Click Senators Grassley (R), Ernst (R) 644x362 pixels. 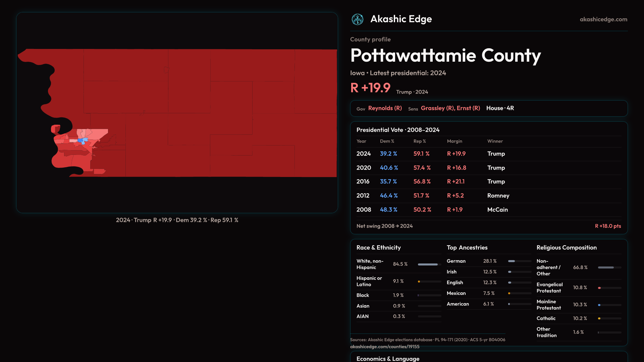pos(450,108)
